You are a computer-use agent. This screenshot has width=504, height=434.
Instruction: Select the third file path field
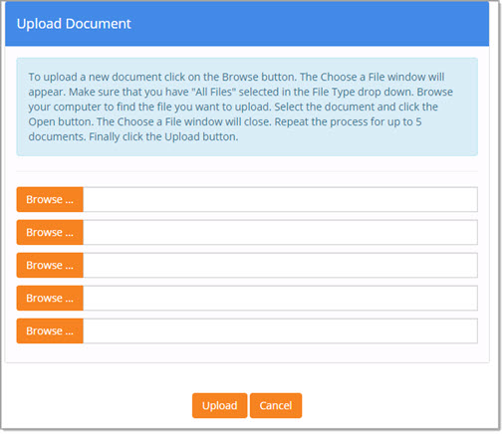coord(280,265)
